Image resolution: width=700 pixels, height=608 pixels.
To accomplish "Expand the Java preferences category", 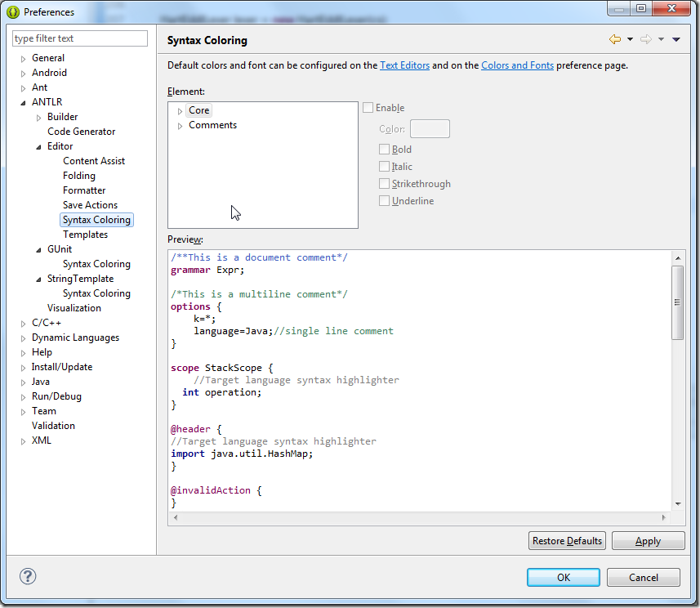I will coord(24,382).
